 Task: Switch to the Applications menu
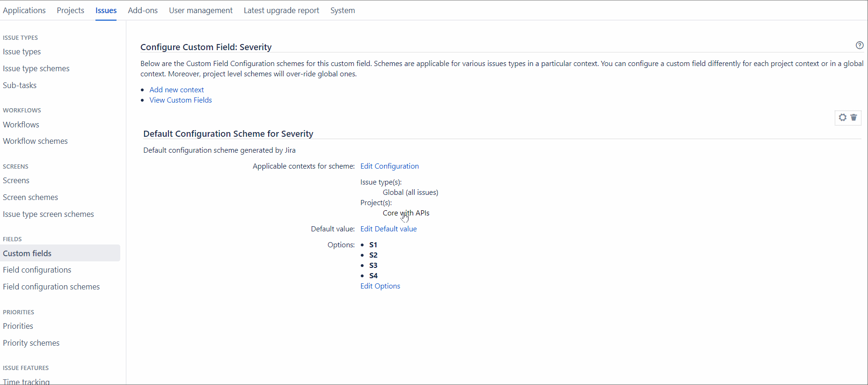pos(24,10)
